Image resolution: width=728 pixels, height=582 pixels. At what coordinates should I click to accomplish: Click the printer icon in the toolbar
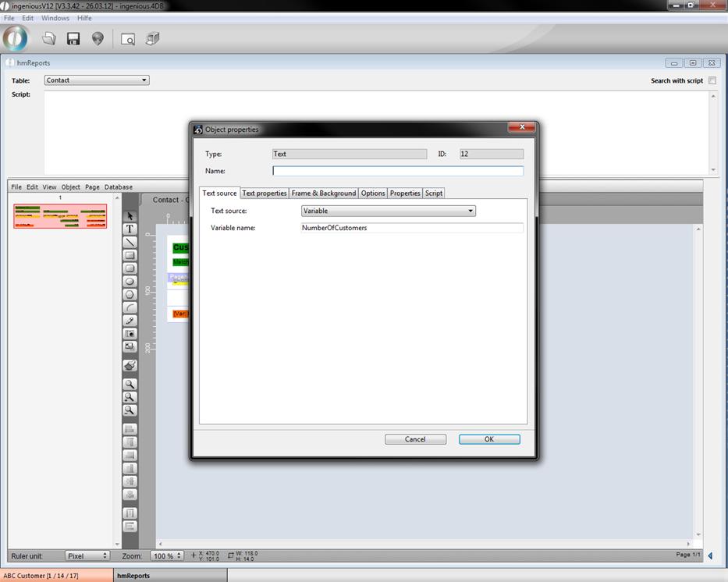pos(152,39)
